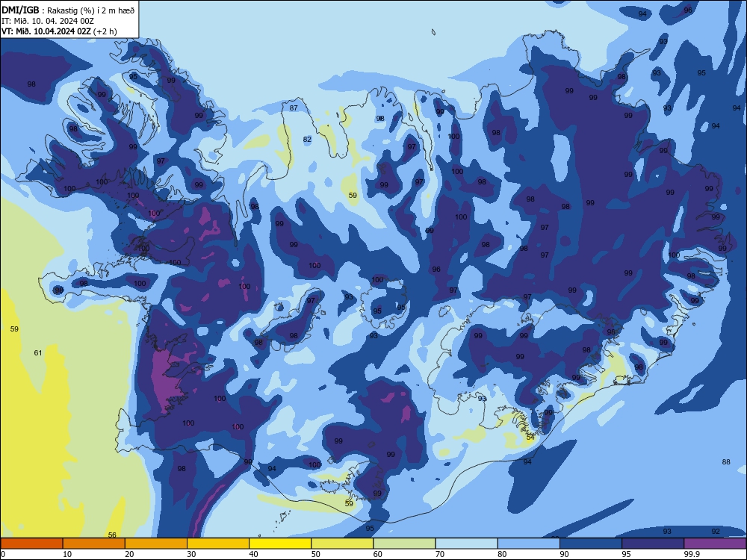Image resolution: width=747 pixels, height=560 pixels.
Task: Click the 'IT: Mið. 10. 04. 2024 00Z' line
Action: (48, 21)
